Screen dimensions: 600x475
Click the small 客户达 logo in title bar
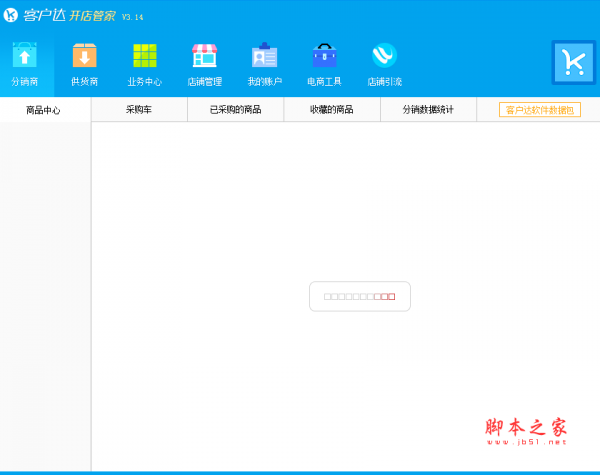coord(12,15)
